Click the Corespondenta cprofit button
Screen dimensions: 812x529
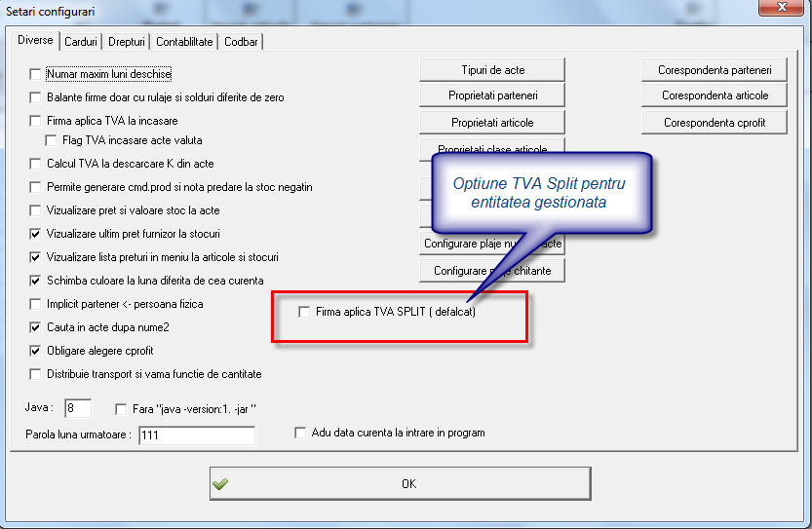pos(715,123)
